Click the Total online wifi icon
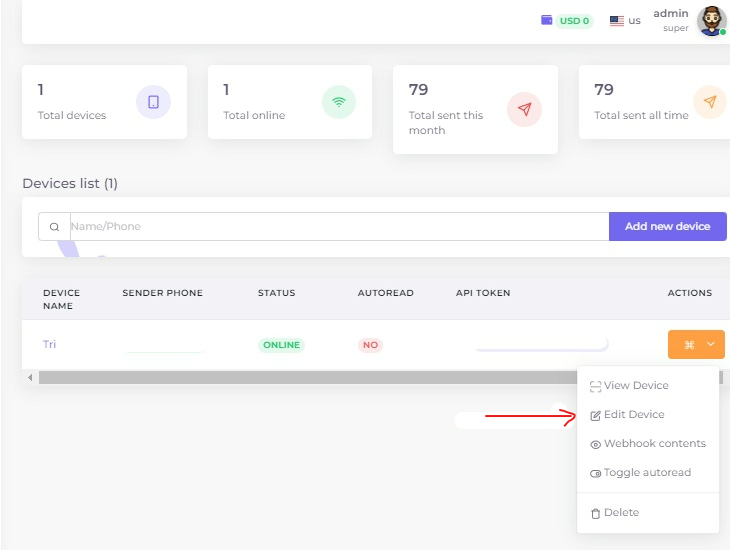Viewport: 730px width, 550px height. pos(339,102)
